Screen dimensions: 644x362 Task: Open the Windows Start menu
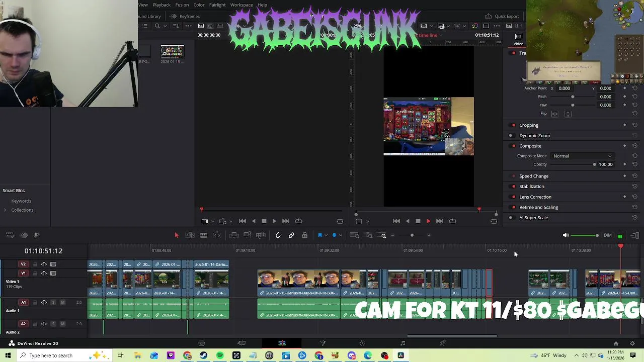coord(8,355)
